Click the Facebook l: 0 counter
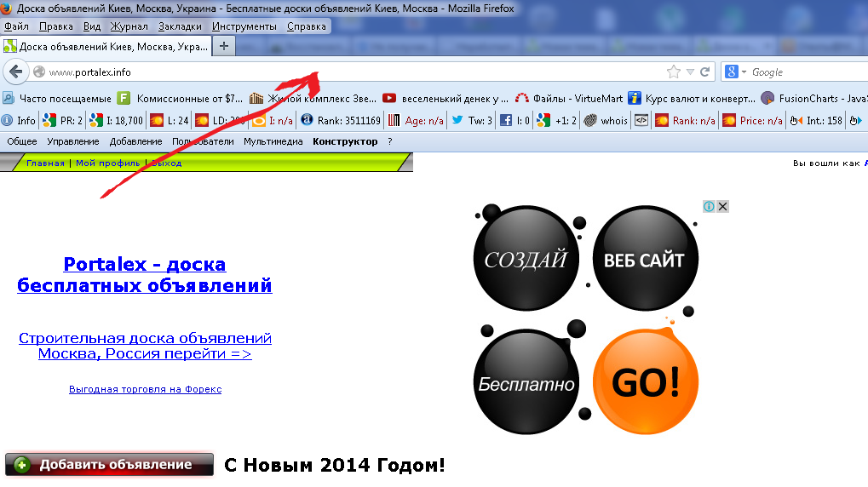Image resolution: width=868 pixels, height=487 pixels. point(514,120)
